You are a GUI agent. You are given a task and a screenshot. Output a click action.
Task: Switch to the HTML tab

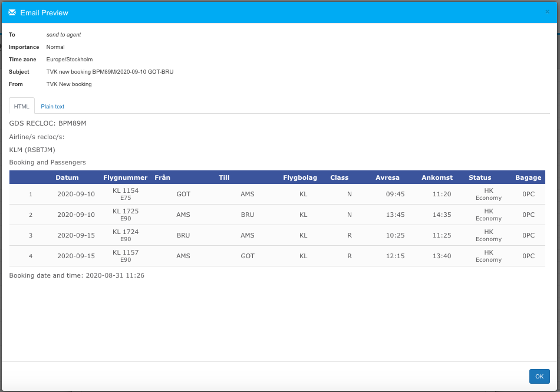[22, 106]
